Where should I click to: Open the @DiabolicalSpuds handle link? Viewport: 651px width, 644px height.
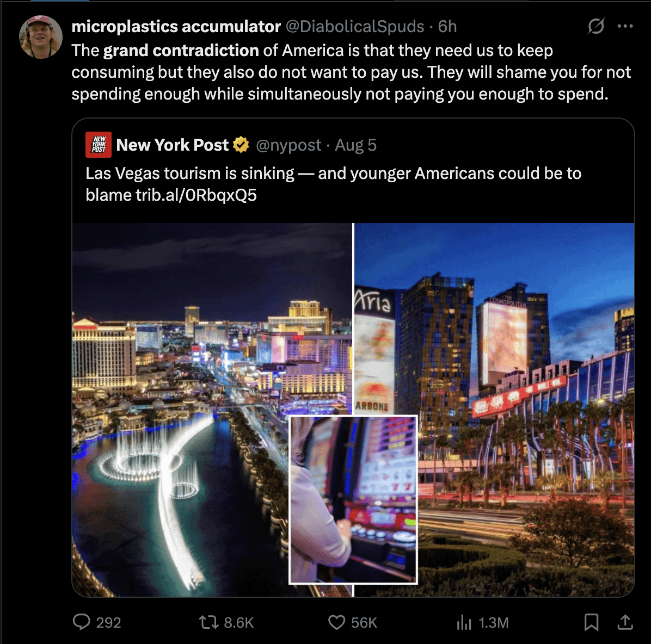tap(355, 26)
